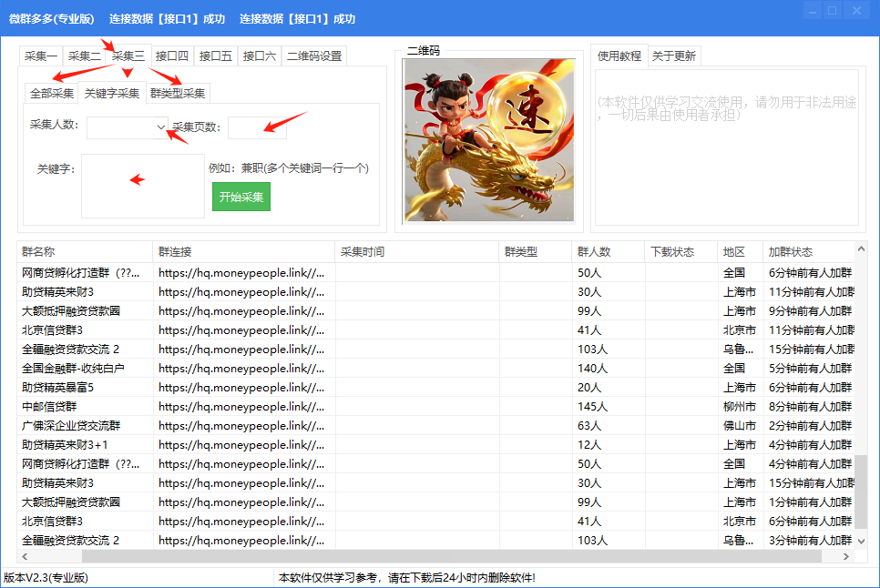The height and width of the screenshot is (588, 880).
Task: Sort by the 地区 column header
Action: [741, 252]
